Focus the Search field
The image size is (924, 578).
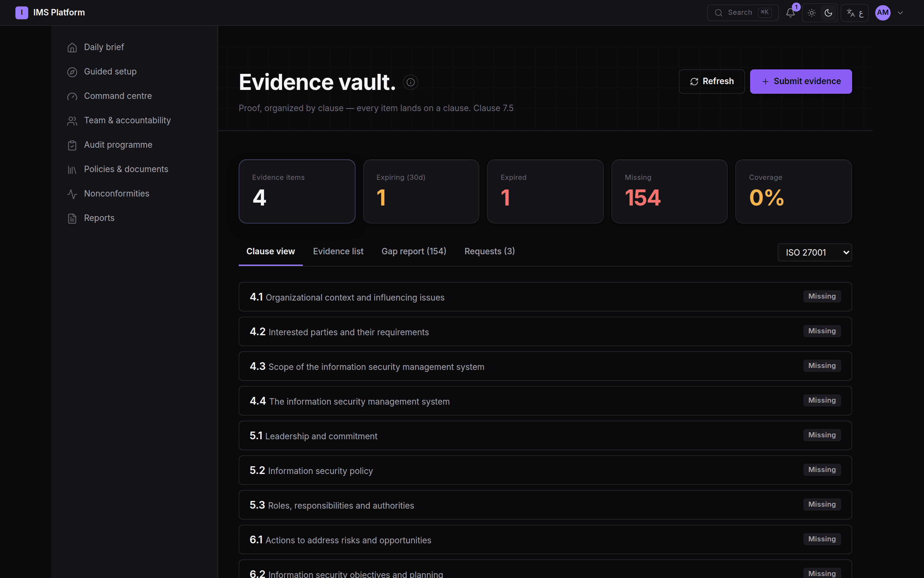pos(743,13)
